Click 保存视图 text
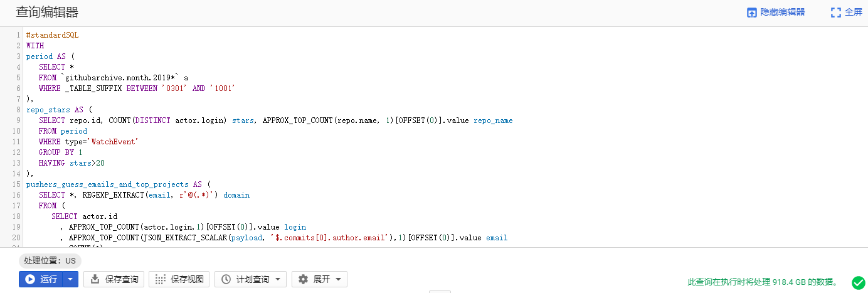 188,279
